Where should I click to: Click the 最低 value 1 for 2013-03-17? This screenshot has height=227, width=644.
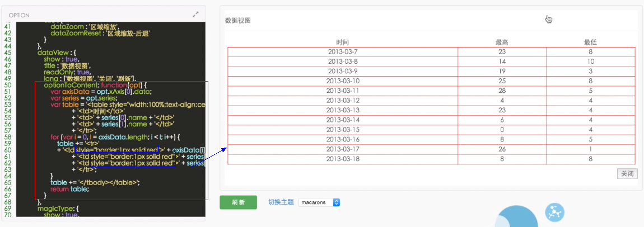[x=590, y=149]
